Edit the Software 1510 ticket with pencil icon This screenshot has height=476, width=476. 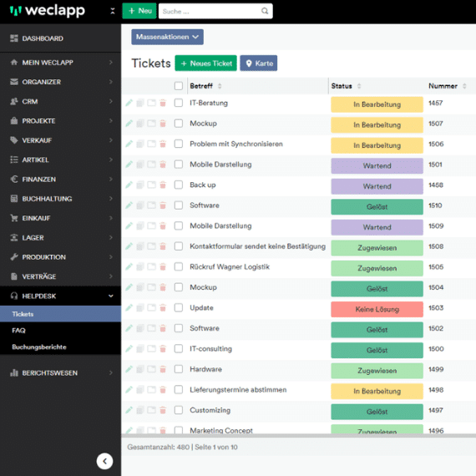(129, 205)
